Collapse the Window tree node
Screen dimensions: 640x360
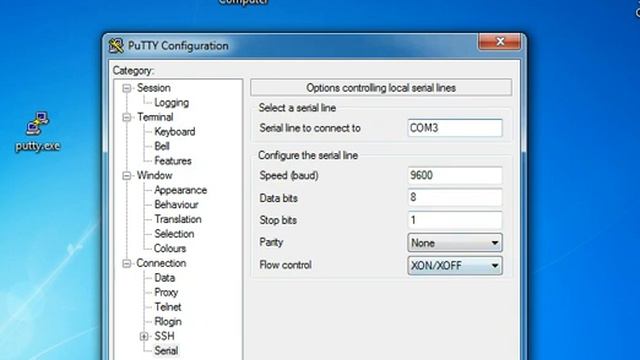pos(127,176)
